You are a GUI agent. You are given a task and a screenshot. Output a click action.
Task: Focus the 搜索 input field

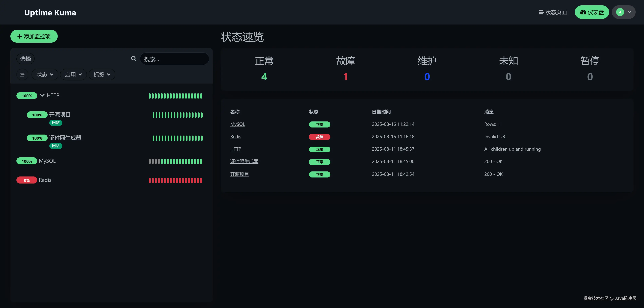175,59
